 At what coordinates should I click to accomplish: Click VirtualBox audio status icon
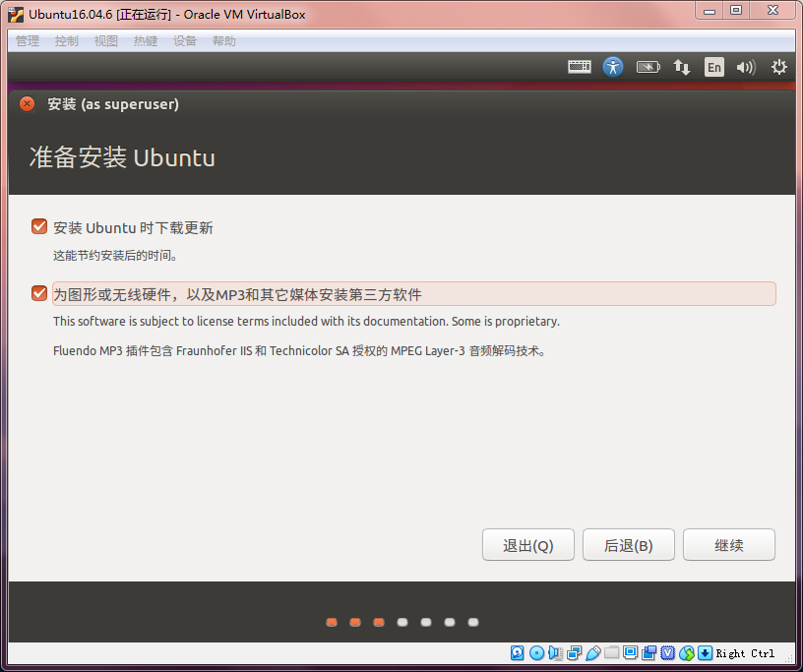click(x=555, y=652)
